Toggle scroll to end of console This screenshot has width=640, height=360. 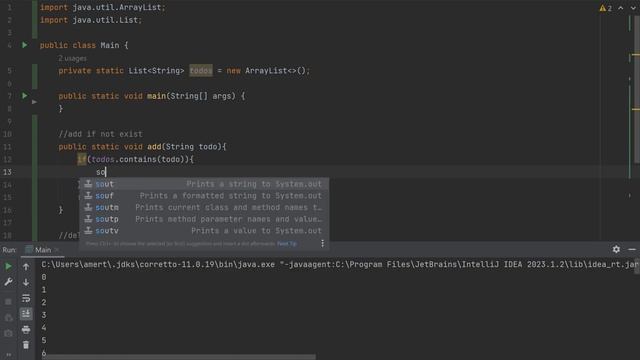pos(26,313)
